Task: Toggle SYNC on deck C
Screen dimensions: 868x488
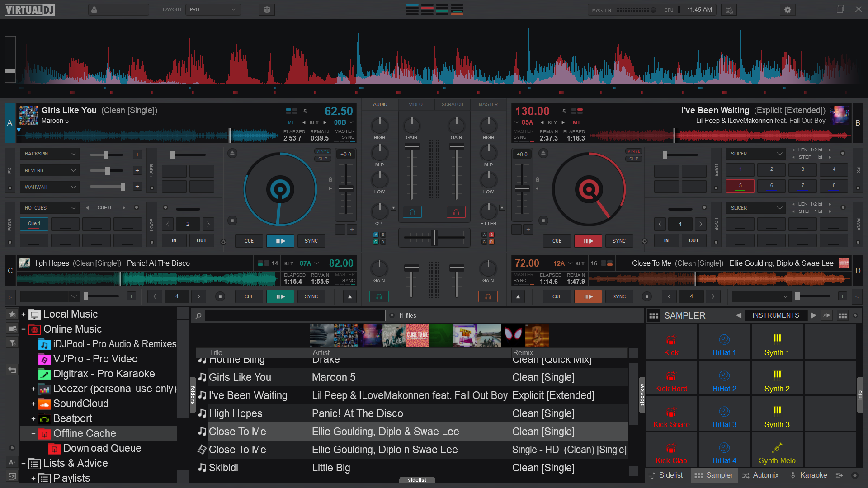Action: coord(311,296)
